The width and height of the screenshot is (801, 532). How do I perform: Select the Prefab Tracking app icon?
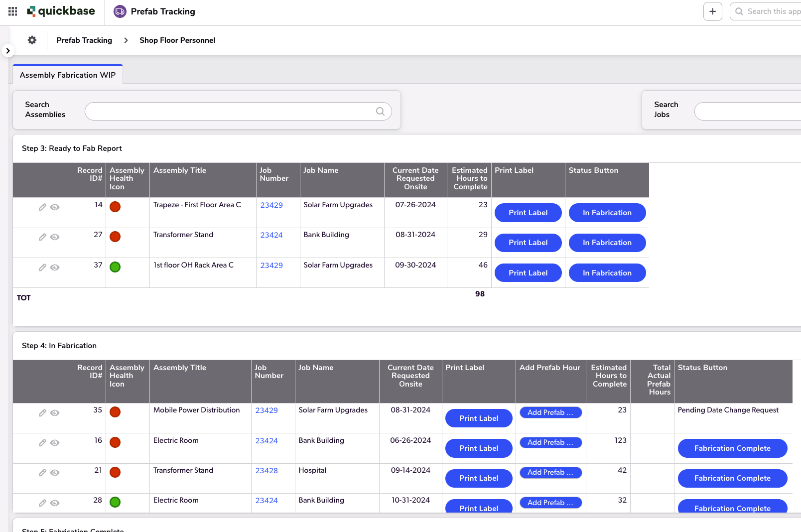point(120,11)
